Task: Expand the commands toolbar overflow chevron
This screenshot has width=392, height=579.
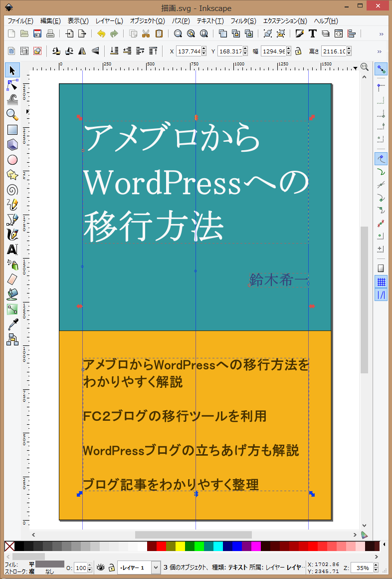Action: tap(382, 34)
